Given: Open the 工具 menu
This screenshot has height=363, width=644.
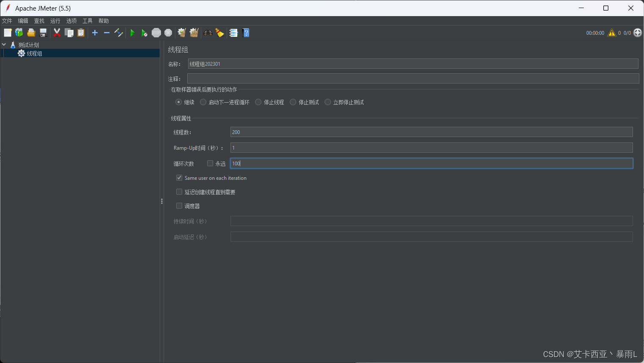Looking at the screenshot, I should [x=87, y=21].
